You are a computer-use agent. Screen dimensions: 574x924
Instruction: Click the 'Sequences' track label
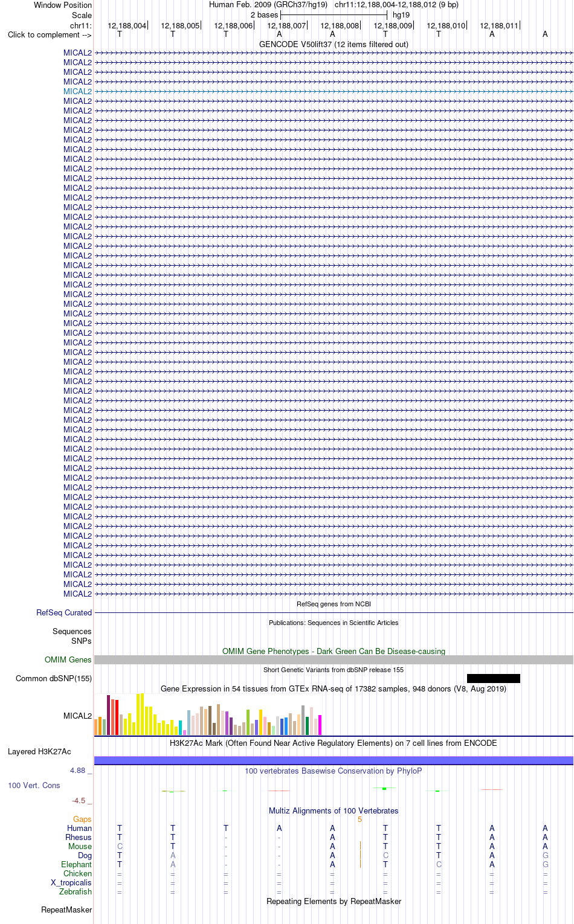[72, 631]
